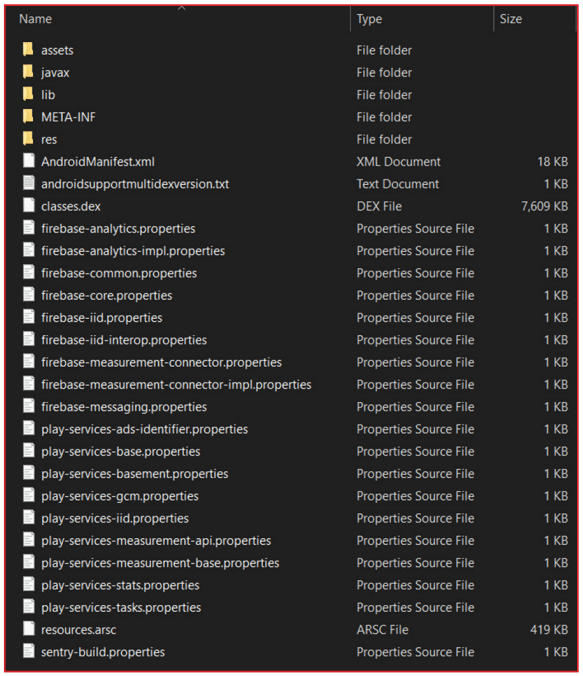Click the firebase-iid-interop.properties file icon
The image size is (583, 676).
tap(28, 339)
